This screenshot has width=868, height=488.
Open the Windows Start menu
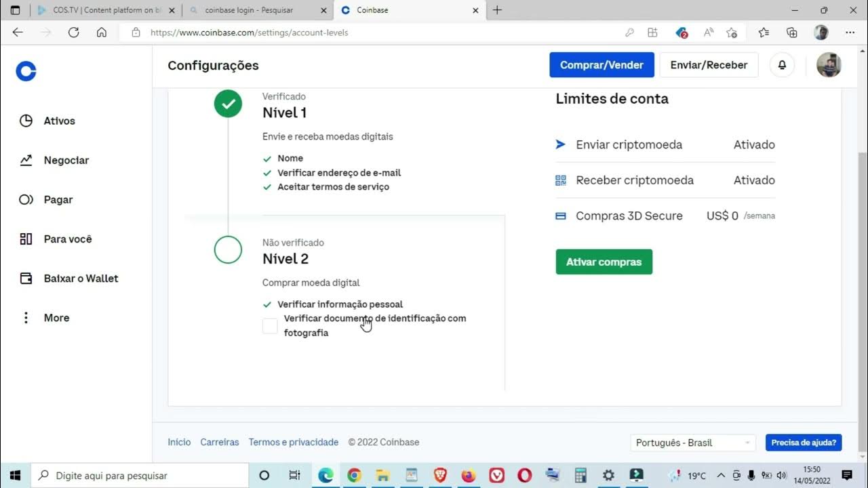tap(15, 475)
